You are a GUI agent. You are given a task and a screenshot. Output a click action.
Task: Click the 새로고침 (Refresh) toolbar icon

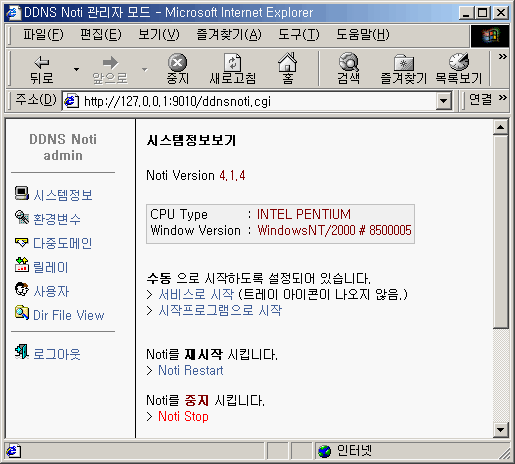pos(232,62)
